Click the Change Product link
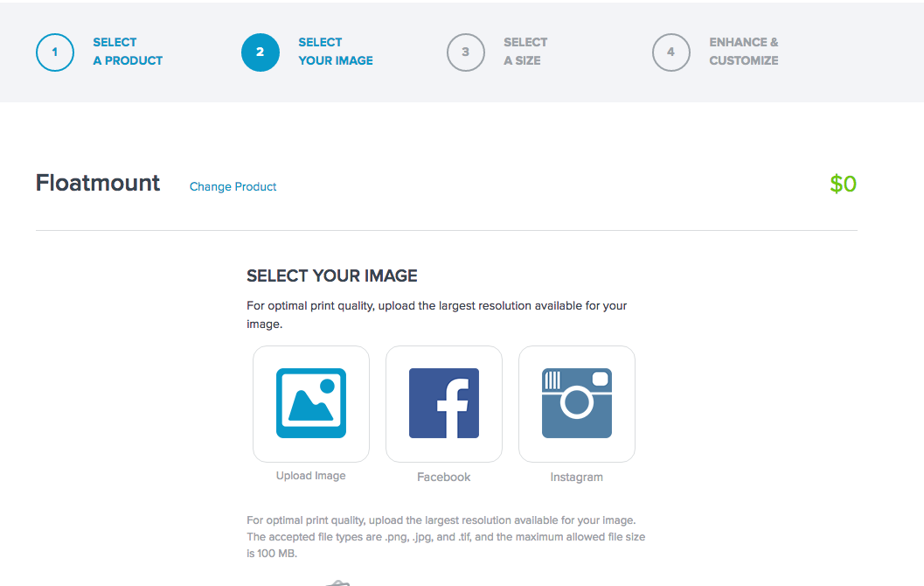 (233, 186)
